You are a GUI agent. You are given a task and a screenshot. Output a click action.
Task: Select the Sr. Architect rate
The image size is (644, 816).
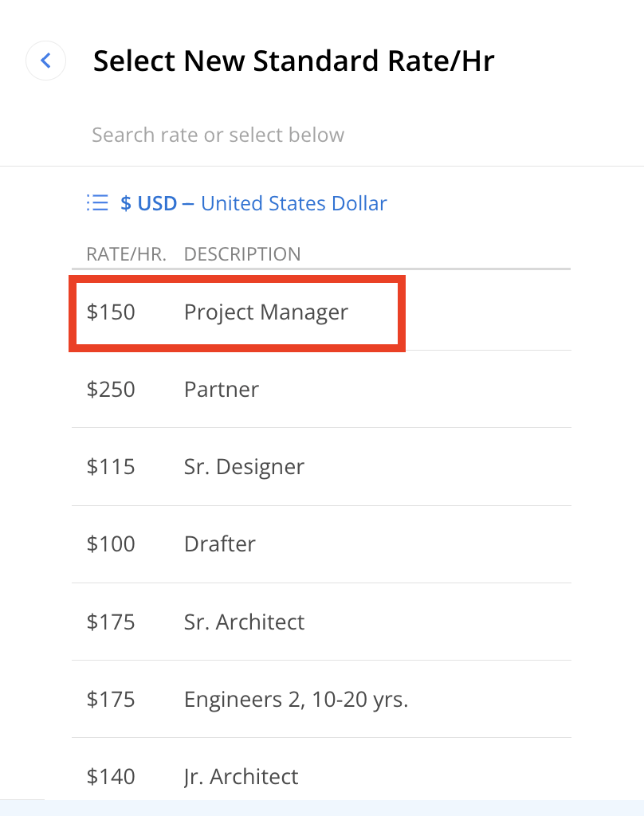pyautogui.click(x=244, y=622)
